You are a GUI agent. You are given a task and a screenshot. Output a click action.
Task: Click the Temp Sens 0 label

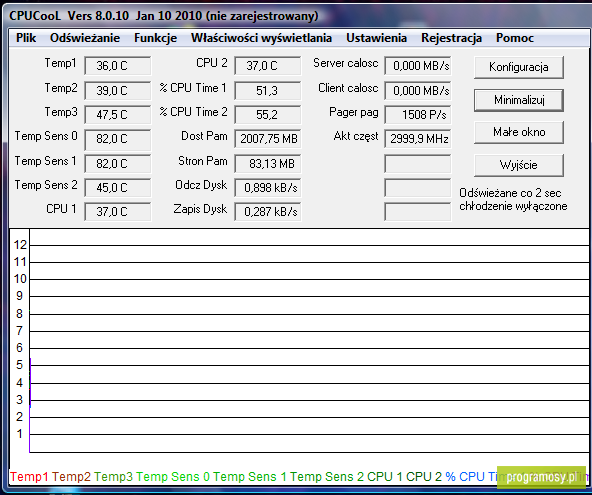point(46,136)
